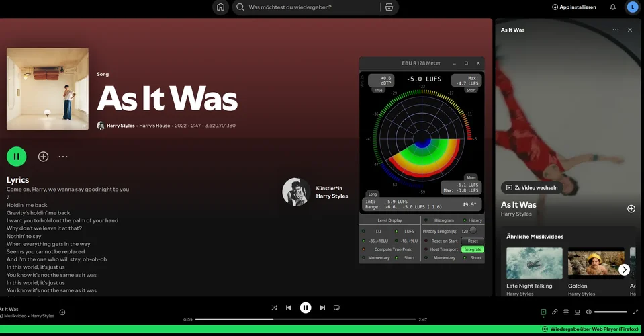Open the lyrics microphone icon
Viewport: 644px width, 336px height.
(x=555, y=312)
